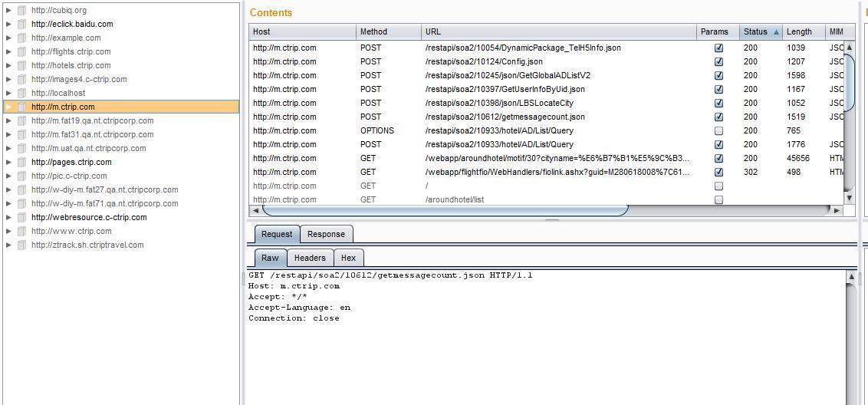Screen dimensions: 868x405
Task: Sort contents by Host column header
Action: coord(302,31)
